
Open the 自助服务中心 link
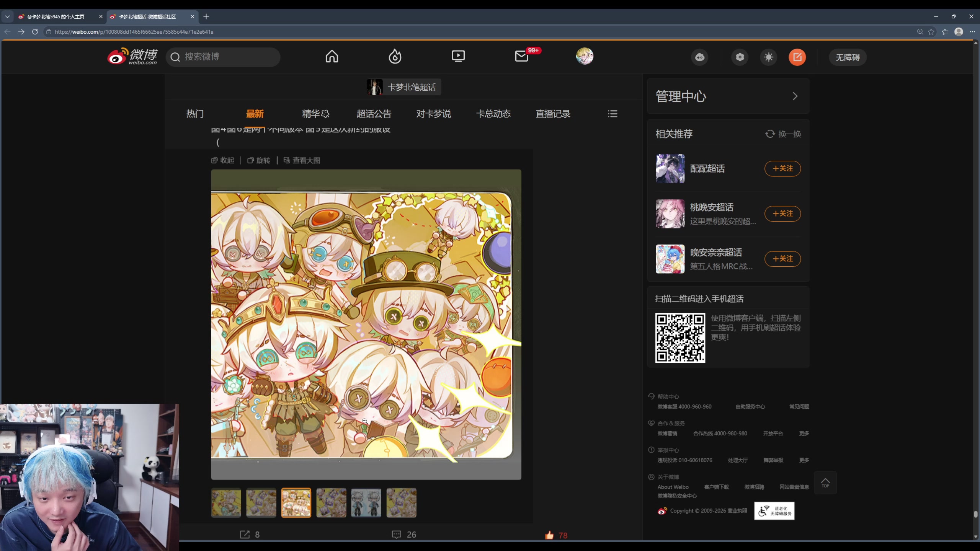tap(750, 407)
